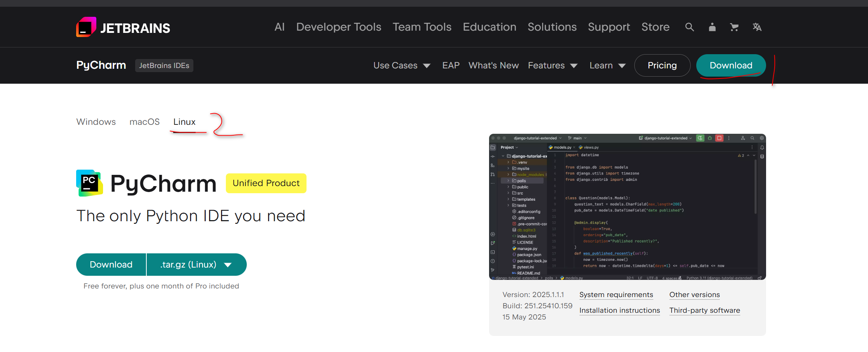Open the Solutions menu
The width and height of the screenshot is (868, 352).
pos(552,27)
